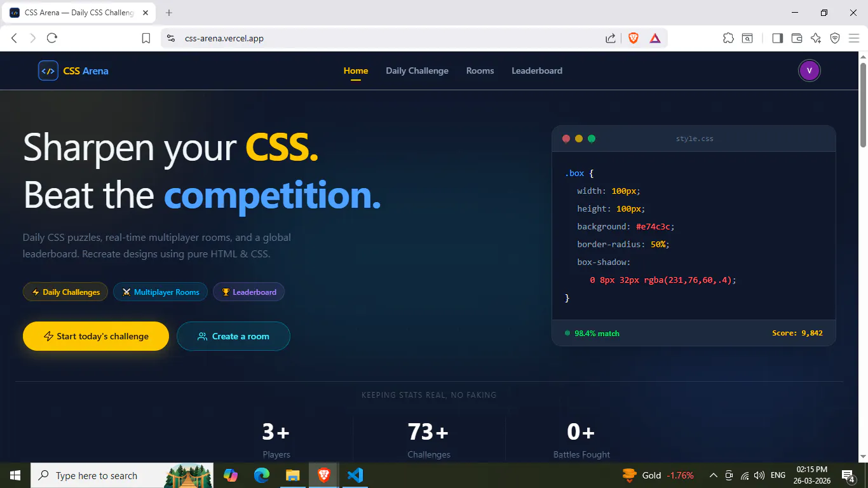Open Microsoft Edge from taskbar
868x488 pixels.
click(262, 475)
